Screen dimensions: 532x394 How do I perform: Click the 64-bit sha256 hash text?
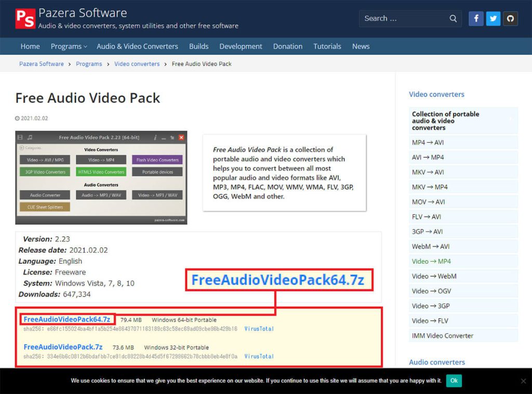click(x=130, y=329)
